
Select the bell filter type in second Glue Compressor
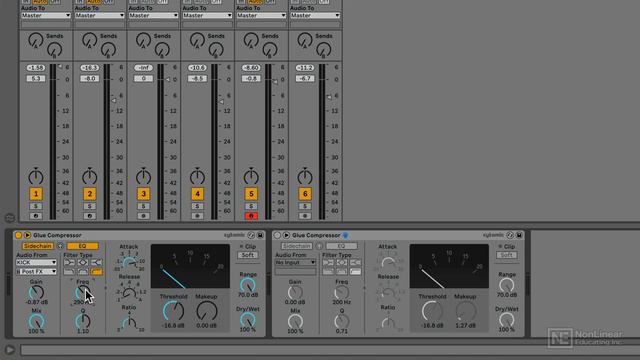coord(342,262)
